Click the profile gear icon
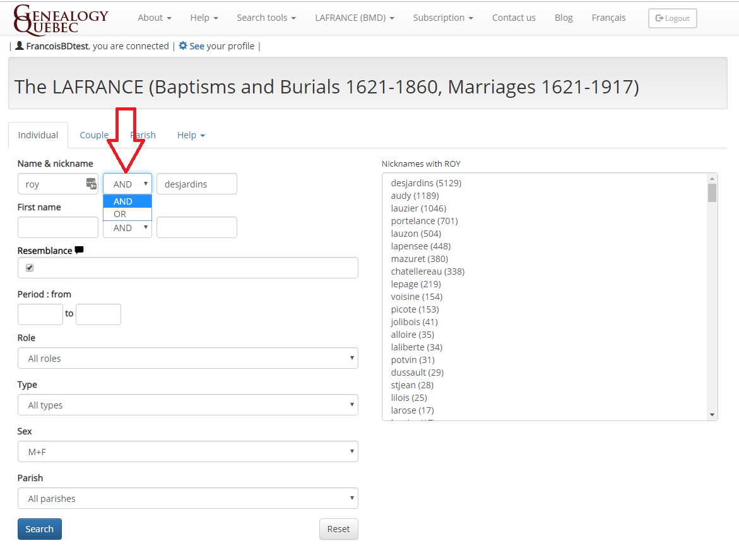This screenshot has height=560, width=739. pyautogui.click(x=183, y=45)
